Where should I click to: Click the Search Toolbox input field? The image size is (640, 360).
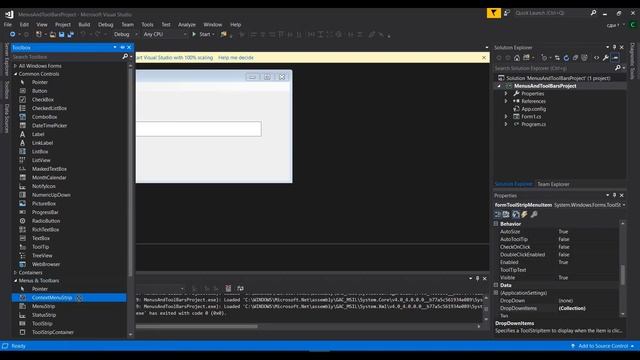click(x=67, y=57)
